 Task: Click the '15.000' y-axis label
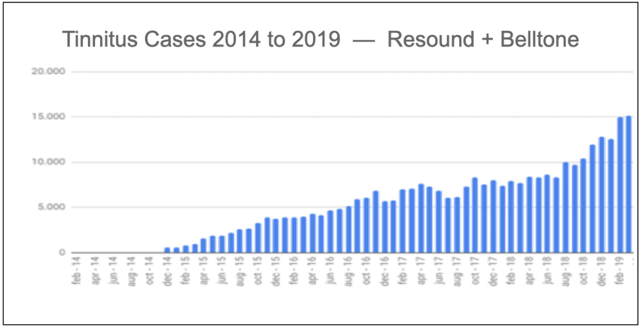[x=48, y=117]
